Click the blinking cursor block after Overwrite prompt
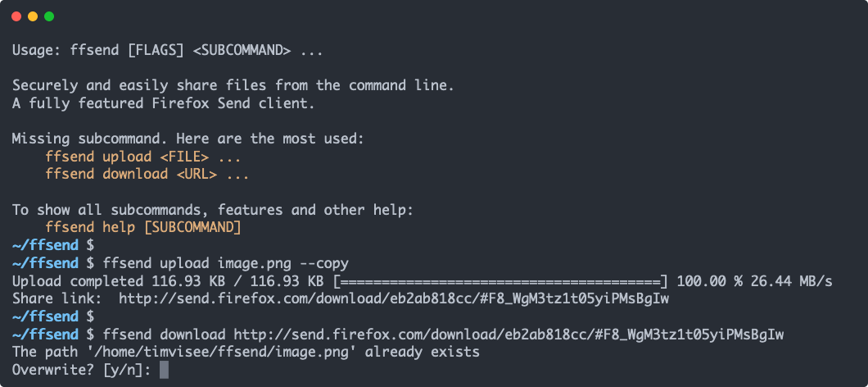The height and width of the screenshot is (387, 868). click(164, 370)
